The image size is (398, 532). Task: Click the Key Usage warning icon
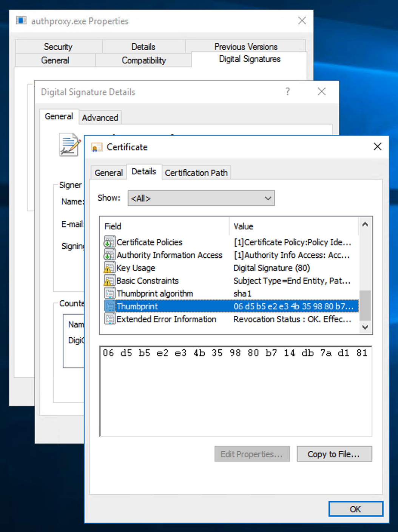[109, 268]
